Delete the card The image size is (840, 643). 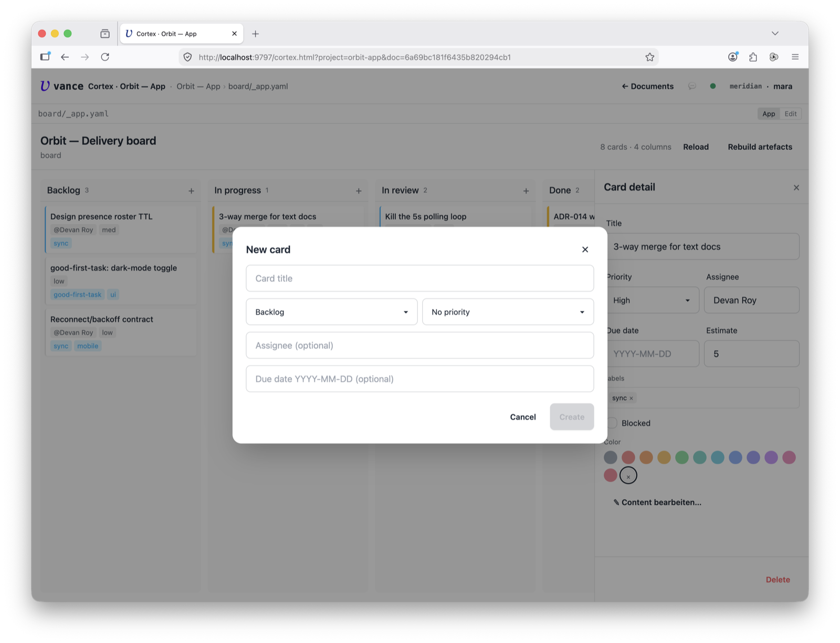[778, 579]
